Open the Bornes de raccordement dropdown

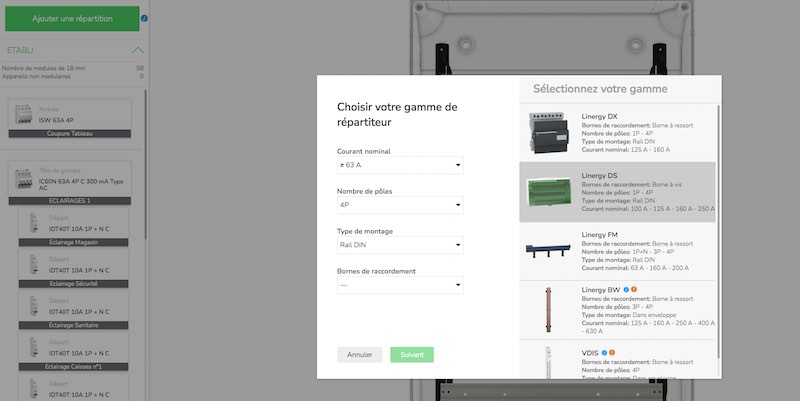click(400, 285)
